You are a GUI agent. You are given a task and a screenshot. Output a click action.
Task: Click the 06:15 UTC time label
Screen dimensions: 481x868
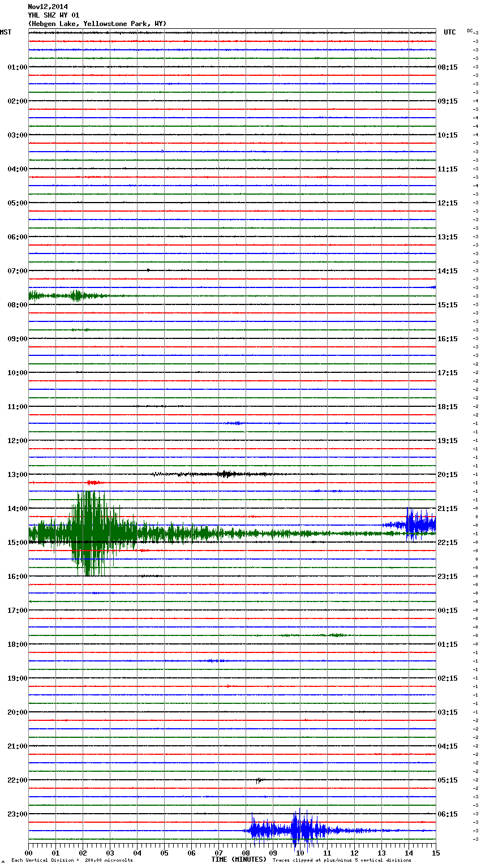click(x=448, y=814)
